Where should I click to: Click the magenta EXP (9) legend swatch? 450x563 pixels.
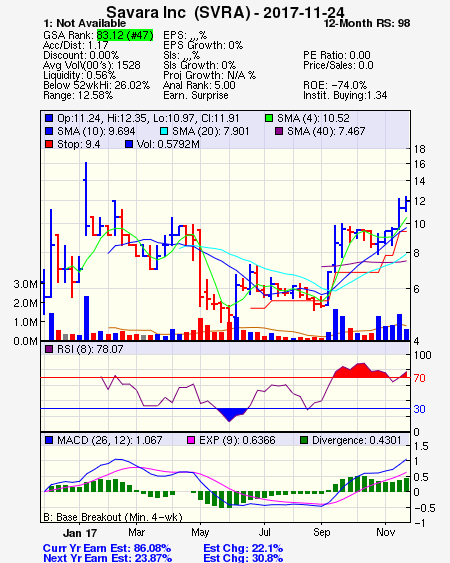pos(191,440)
